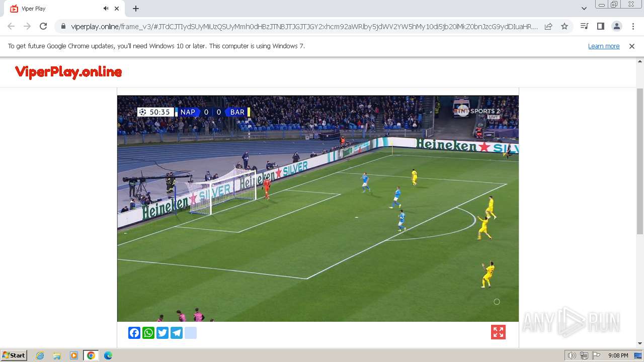Expand the tab search dropdown

(584, 9)
